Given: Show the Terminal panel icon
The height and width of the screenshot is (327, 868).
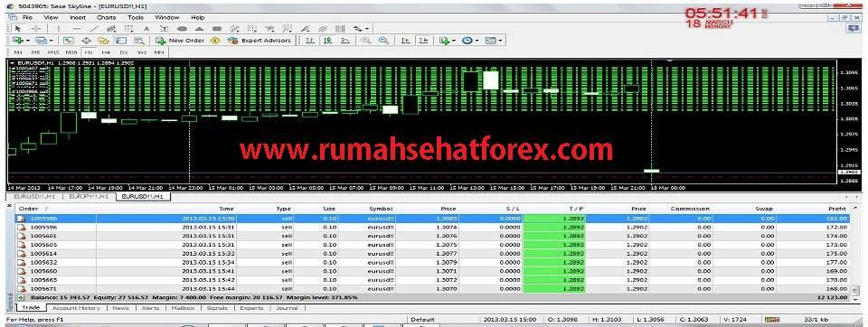Looking at the screenshot, I should click(121, 41).
